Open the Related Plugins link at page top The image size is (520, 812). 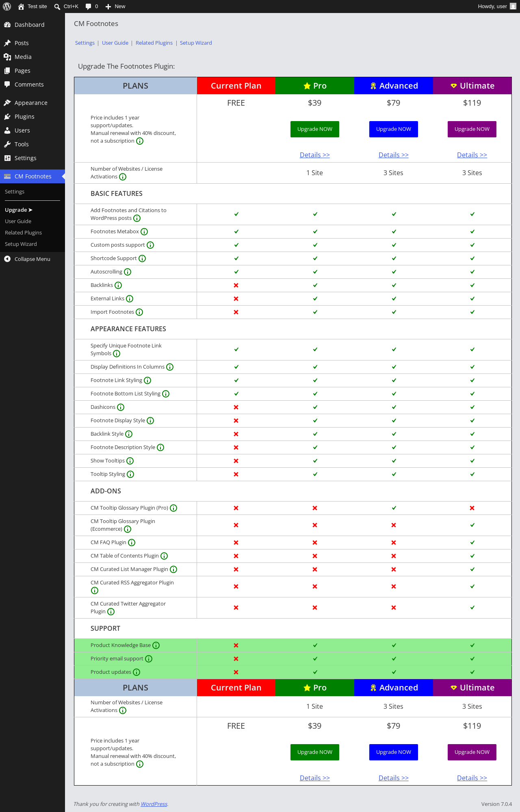point(154,43)
